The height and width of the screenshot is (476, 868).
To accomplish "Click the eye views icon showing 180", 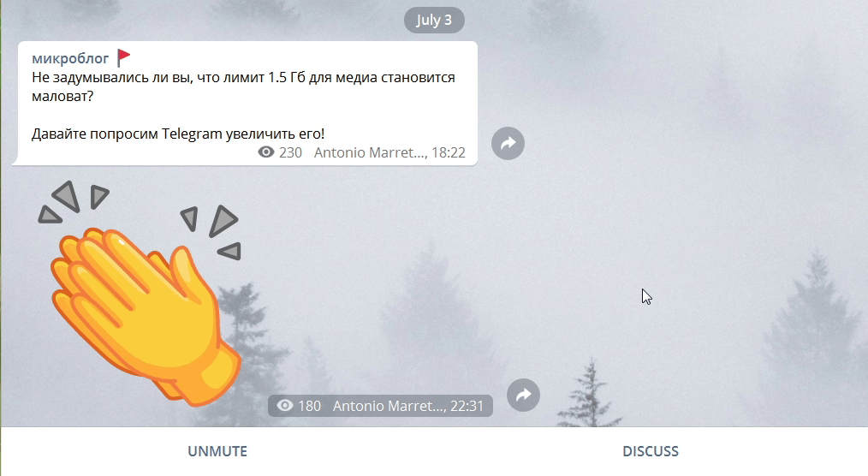I will pos(284,406).
